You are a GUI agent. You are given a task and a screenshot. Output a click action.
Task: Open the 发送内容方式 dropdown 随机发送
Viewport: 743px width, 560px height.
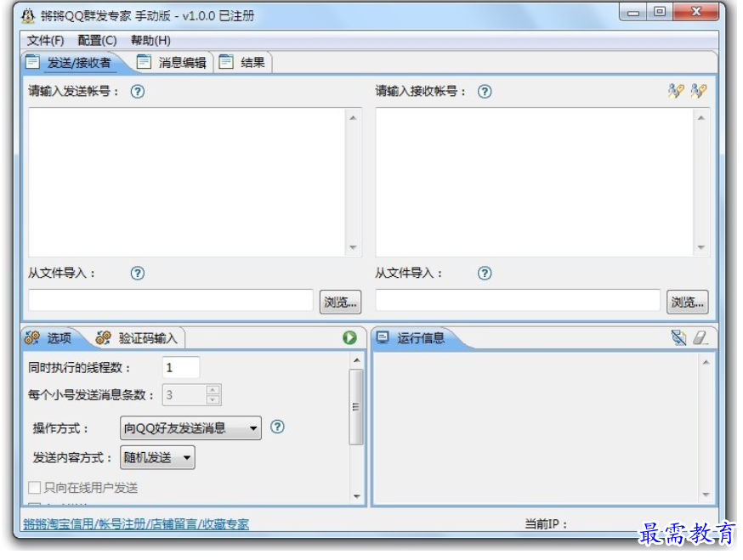(157, 458)
